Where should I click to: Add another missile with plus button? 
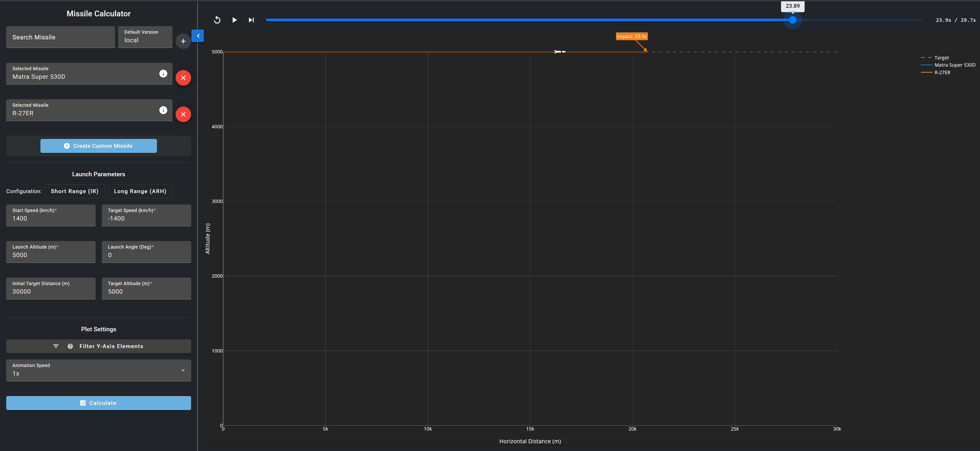click(183, 41)
